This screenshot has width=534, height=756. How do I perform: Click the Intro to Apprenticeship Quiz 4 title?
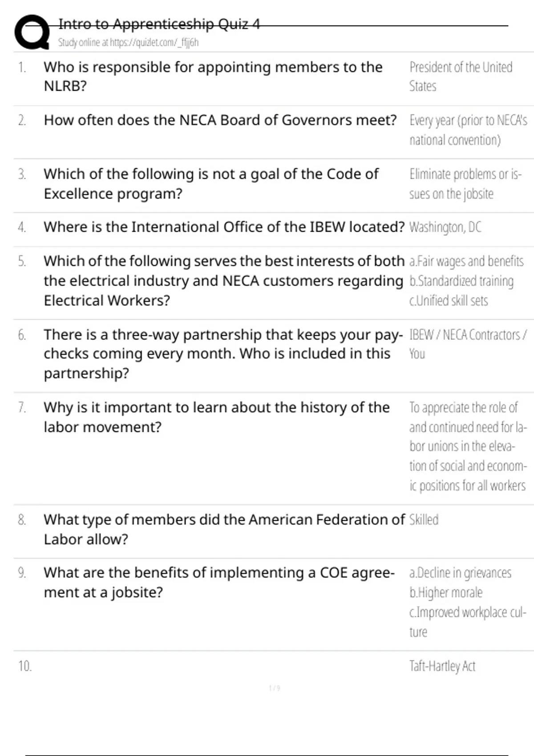159,24
